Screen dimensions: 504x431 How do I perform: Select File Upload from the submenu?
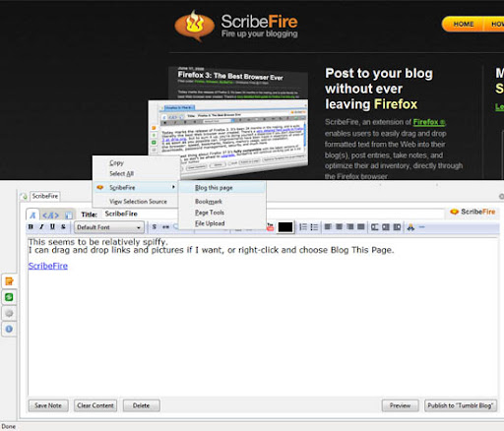tap(222, 223)
